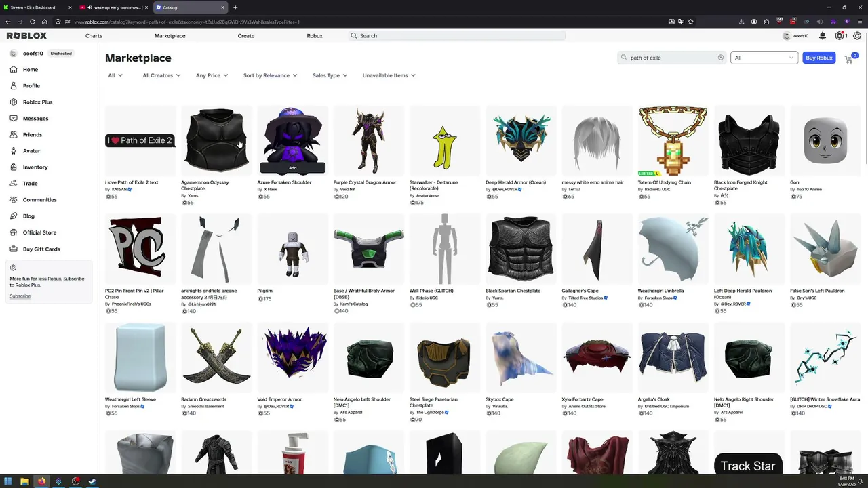This screenshot has height=488, width=868.
Task: Open the 'Sort by Relevance' dropdown
Action: tap(270, 75)
